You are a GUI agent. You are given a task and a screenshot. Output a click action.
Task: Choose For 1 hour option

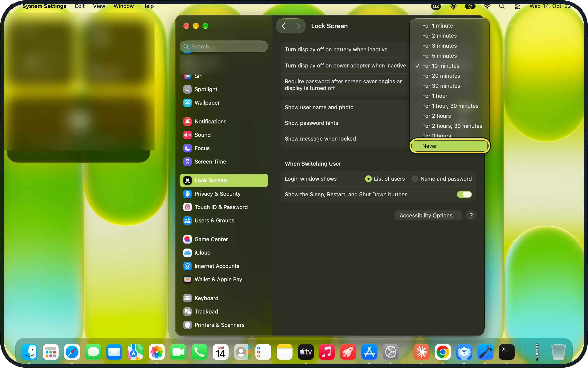450,96
